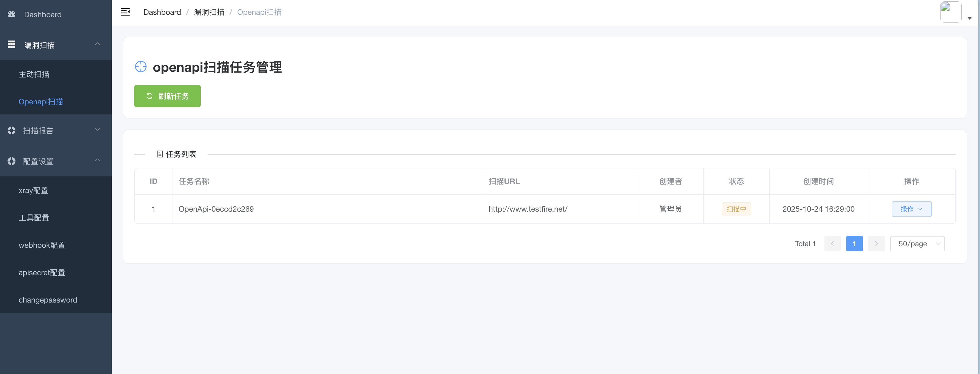Open the 主动扫描 menu item
The image size is (980, 374).
tap(34, 74)
